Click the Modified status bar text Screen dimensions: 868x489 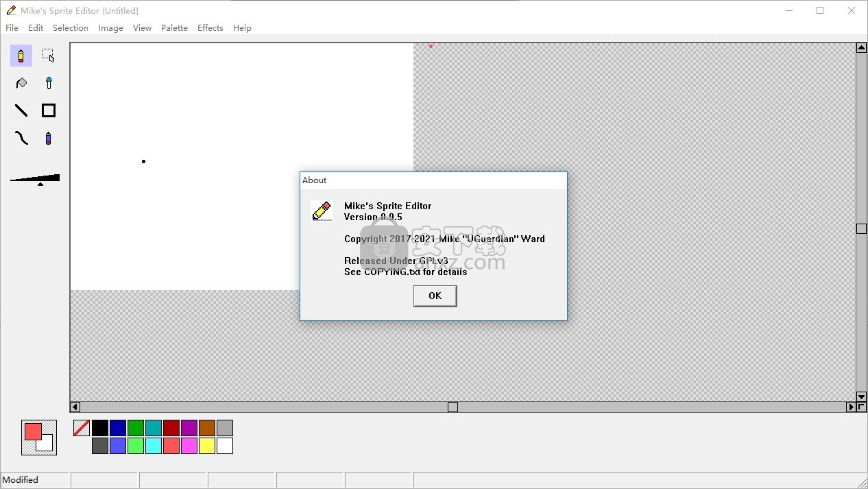tap(21, 480)
